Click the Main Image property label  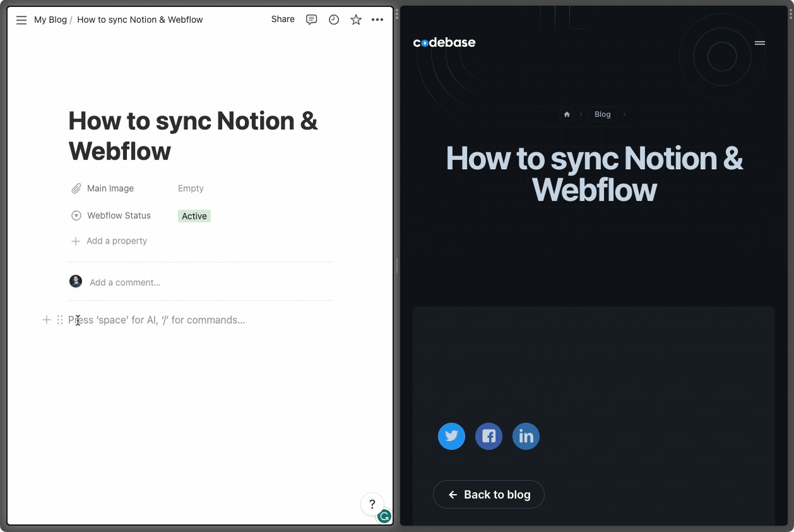pyautogui.click(x=110, y=188)
